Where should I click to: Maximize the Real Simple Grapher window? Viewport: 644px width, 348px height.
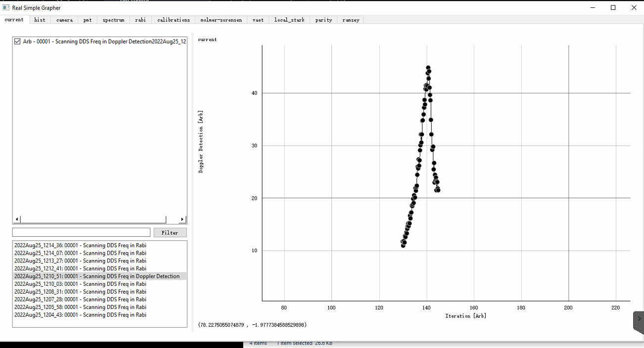click(613, 7)
